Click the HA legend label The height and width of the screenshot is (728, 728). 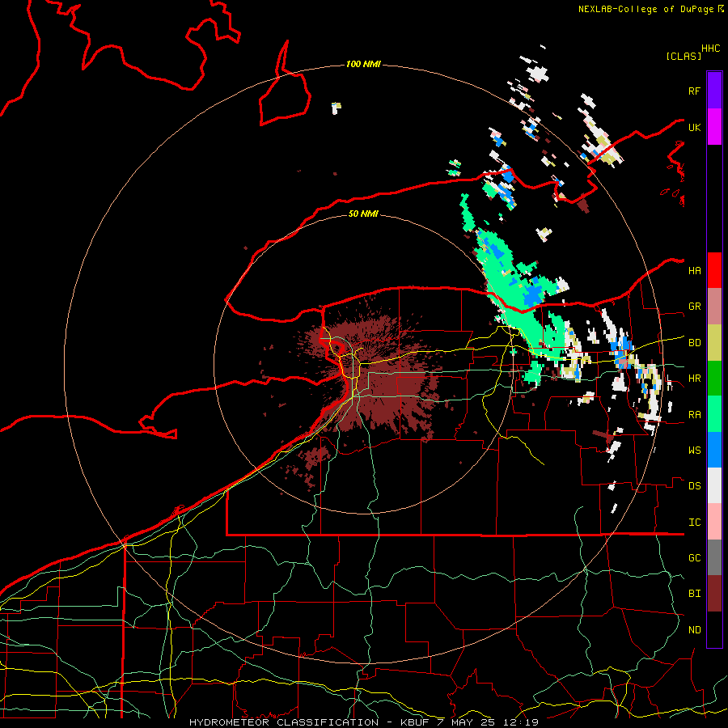click(x=694, y=271)
